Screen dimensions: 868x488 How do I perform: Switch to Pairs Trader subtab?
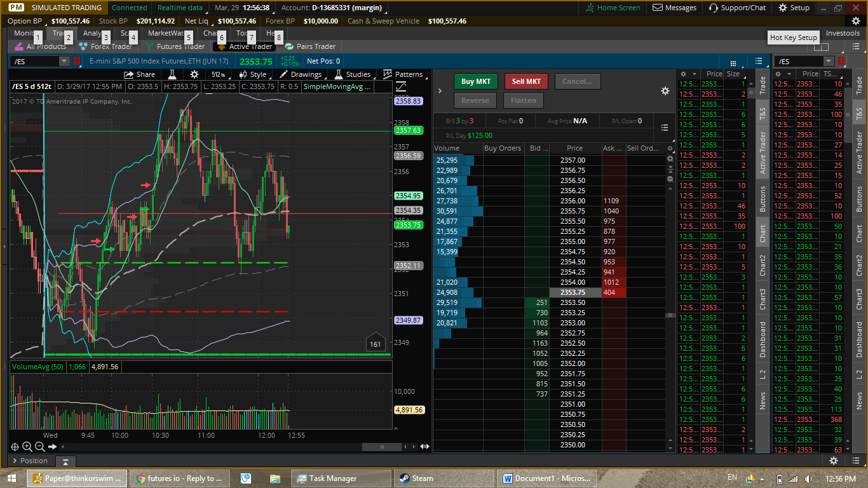click(x=311, y=46)
